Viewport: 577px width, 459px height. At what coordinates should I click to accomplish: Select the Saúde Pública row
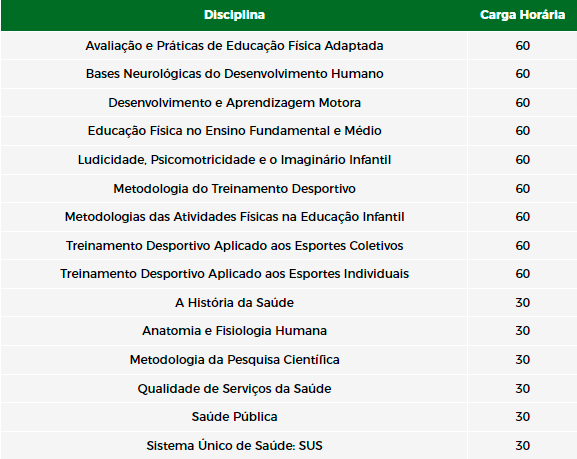(288, 417)
